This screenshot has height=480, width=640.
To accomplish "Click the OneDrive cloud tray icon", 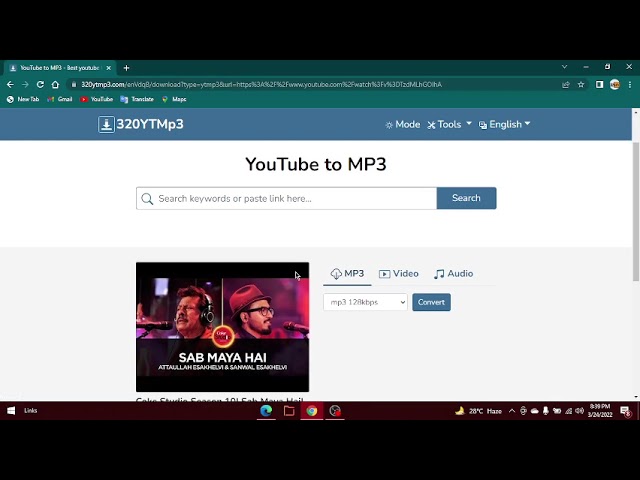I will [535, 411].
